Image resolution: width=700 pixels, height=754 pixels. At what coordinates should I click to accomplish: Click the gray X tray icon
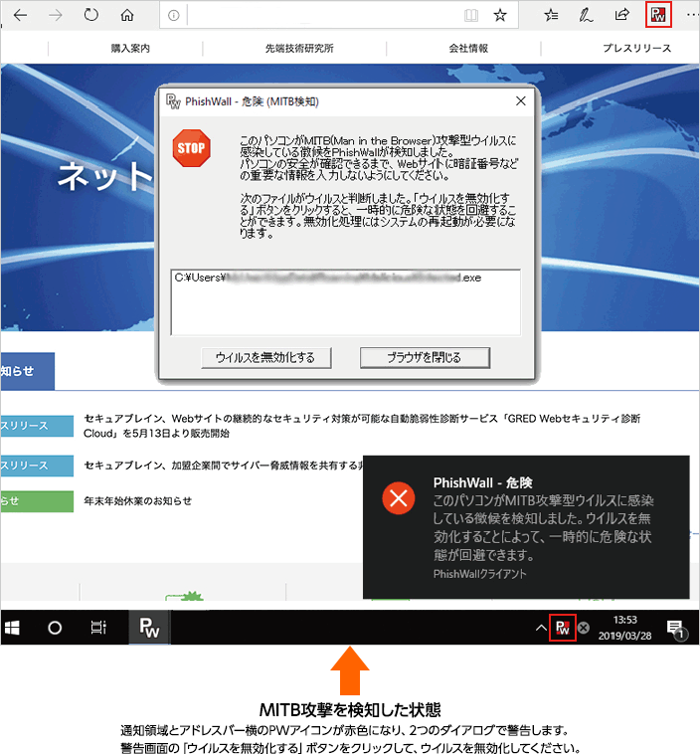pos(584,628)
